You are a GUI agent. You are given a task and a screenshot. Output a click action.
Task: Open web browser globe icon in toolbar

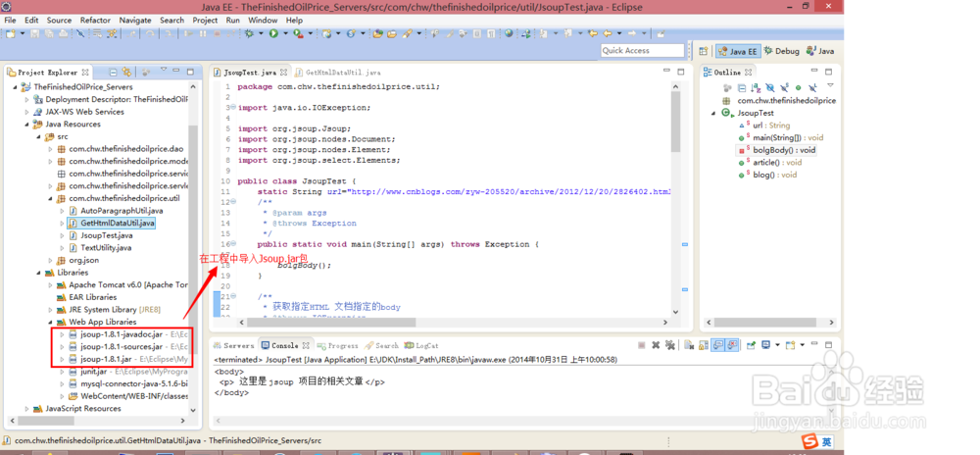[x=510, y=33]
